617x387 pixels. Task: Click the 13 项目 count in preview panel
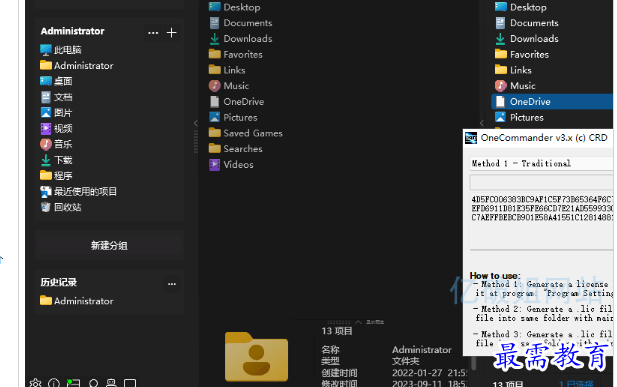337,331
